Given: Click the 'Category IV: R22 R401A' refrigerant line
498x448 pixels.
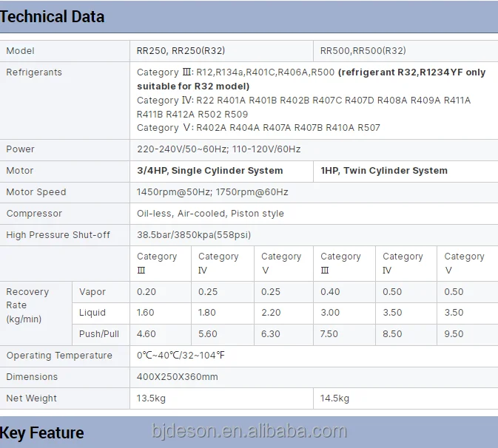Looking at the screenshot, I should pyautogui.click(x=303, y=107).
